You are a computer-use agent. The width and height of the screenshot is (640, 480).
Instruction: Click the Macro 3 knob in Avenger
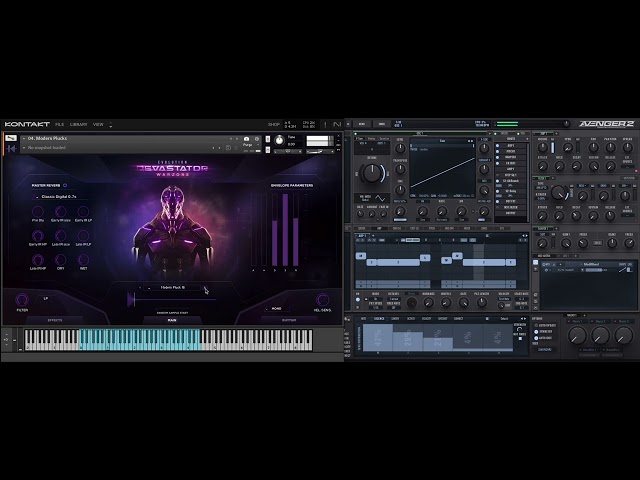623,336
